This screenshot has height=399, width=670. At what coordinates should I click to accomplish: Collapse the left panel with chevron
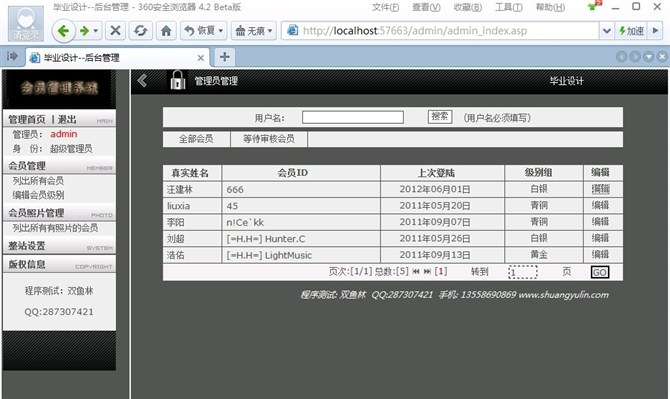coord(142,80)
